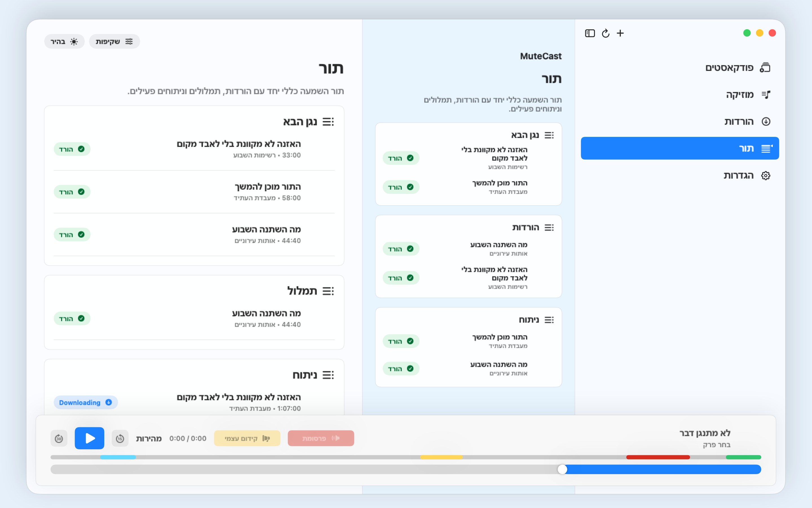Click הורד badge for 33:00 episode
The width and height of the screenshot is (812, 508).
point(72,149)
